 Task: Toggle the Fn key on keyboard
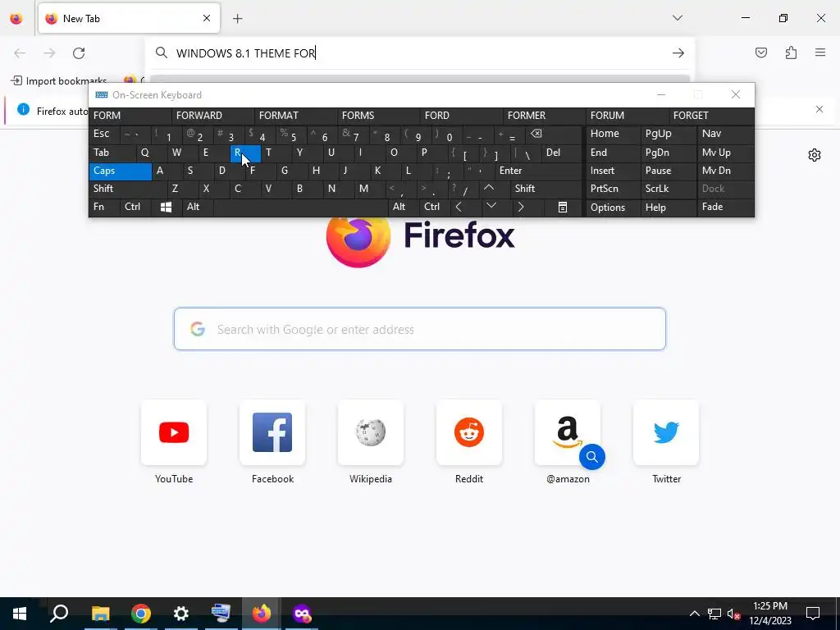[x=104, y=207]
